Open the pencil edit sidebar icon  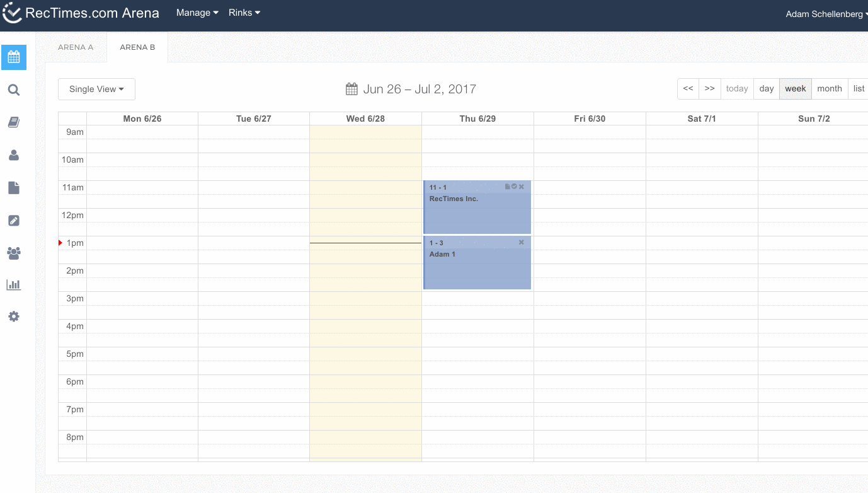(14, 221)
